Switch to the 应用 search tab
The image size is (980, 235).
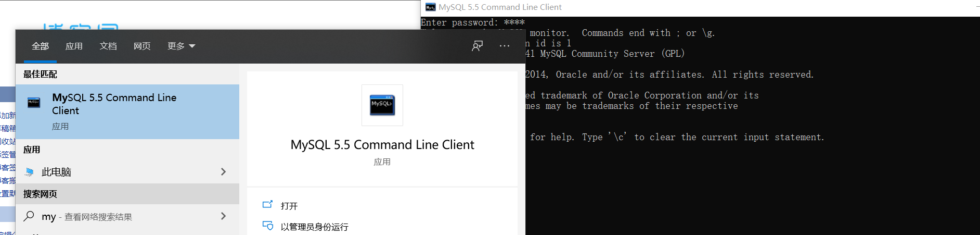click(74, 46)
